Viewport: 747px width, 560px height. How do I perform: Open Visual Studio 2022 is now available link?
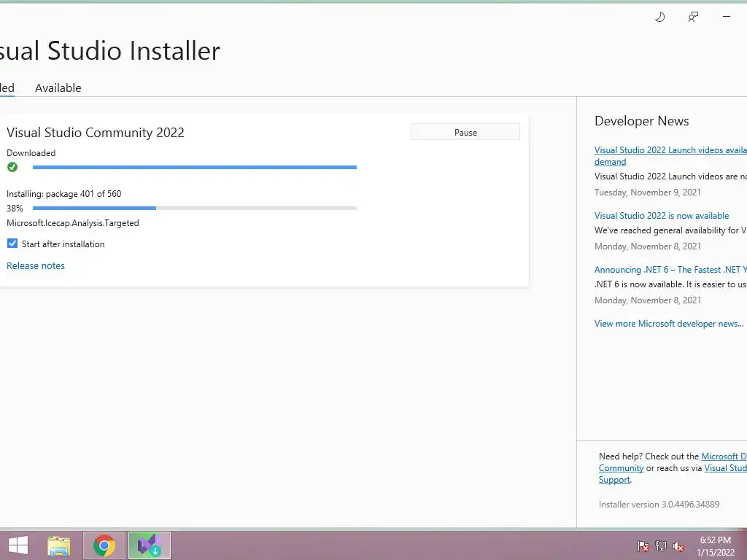point(661,216)
